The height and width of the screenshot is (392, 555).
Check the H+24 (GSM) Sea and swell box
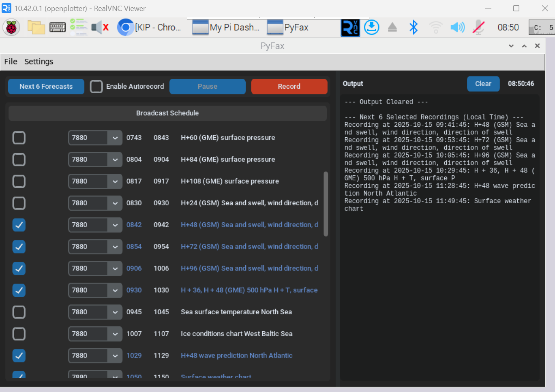pyautogui.click(x=19, y=203)
